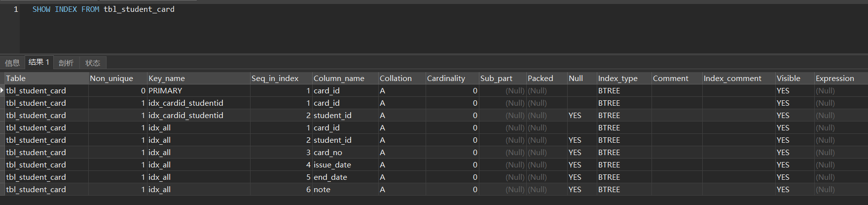Click the Visible column header

coord(795,79)
